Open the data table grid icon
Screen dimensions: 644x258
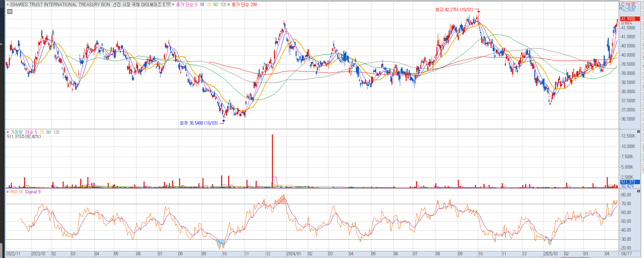pyautogui.click(x=10, y=12)
